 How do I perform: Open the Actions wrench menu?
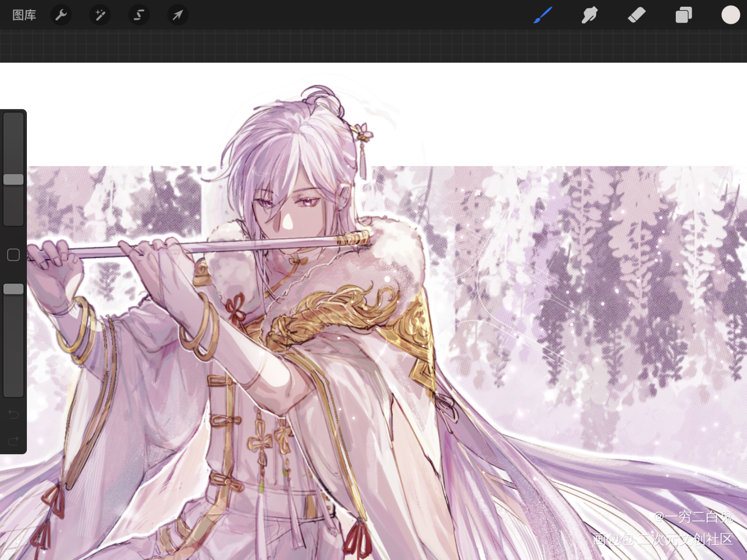tap(61, 15)
